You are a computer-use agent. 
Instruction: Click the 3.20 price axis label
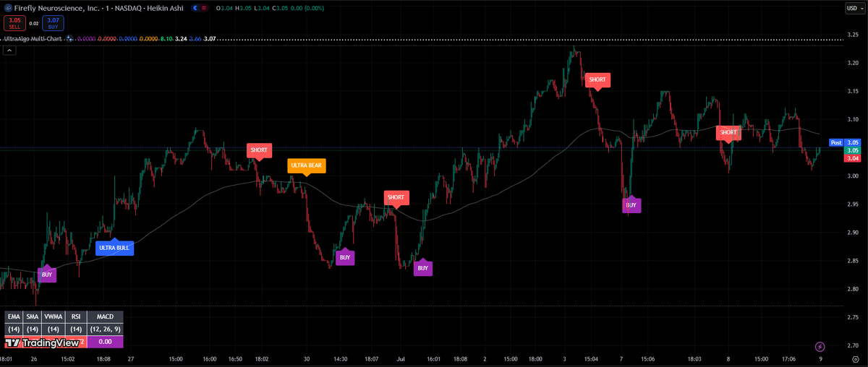(x=854, y=63)
